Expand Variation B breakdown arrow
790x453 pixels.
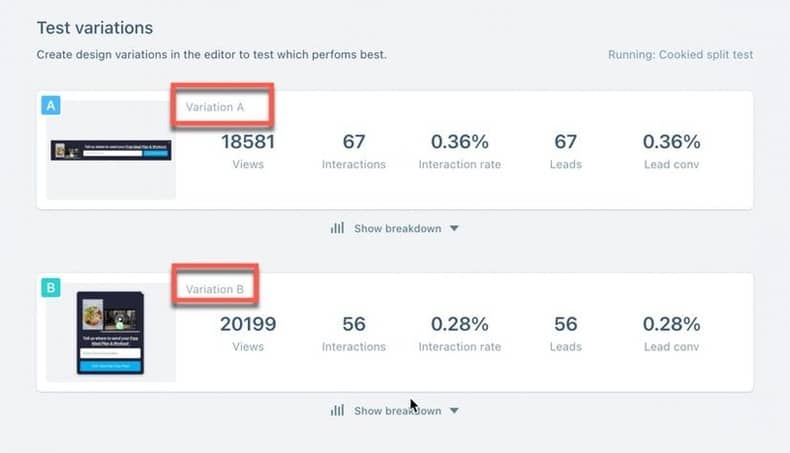pos(454,411)
